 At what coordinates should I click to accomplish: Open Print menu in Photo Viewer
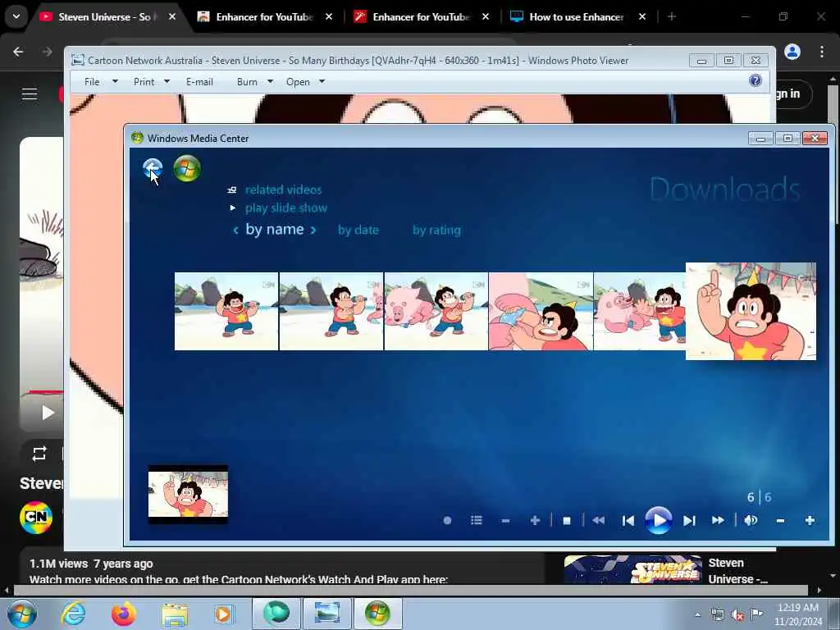[x=151, y=82]
